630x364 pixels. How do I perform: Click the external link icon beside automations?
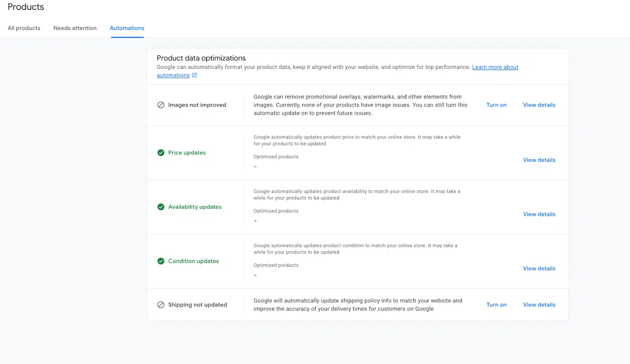point(194,75)
